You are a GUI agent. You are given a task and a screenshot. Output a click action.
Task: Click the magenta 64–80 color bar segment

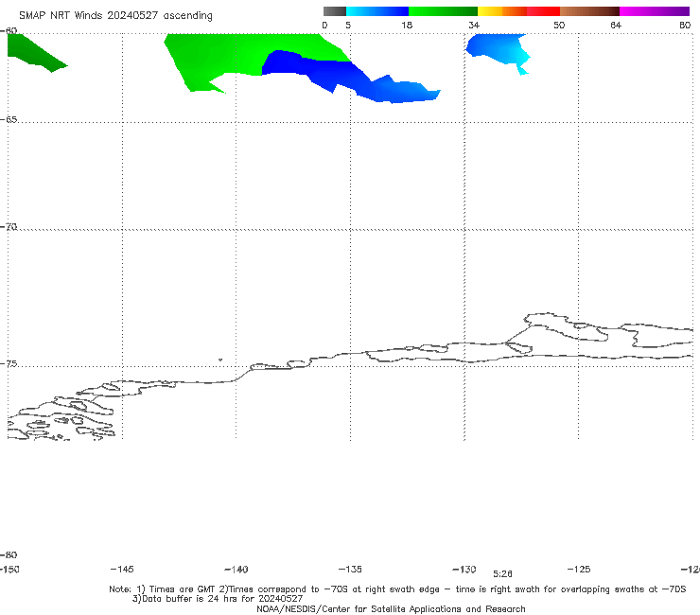tap(655, 11)
